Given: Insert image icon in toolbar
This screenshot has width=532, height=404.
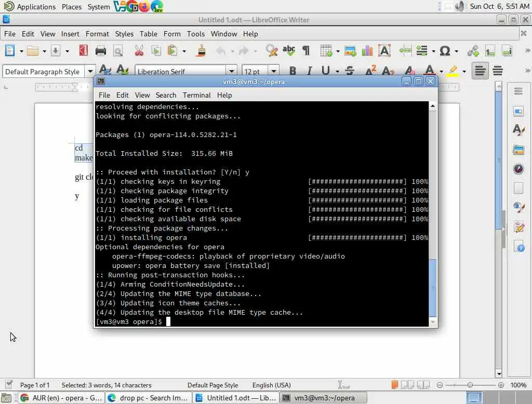Looking at the screenshot, I should [x=350, y=51].
